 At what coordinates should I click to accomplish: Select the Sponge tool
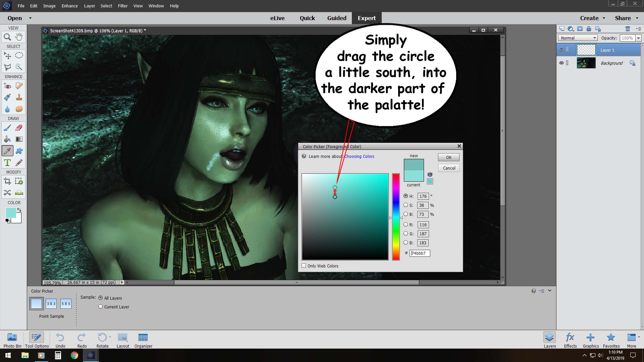19,109
